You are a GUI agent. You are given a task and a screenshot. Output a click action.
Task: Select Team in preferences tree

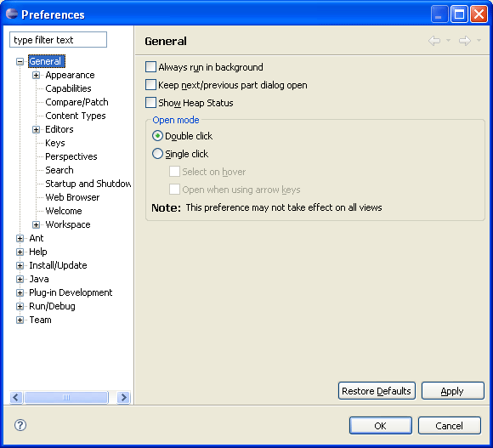click(x=40, y=320)
